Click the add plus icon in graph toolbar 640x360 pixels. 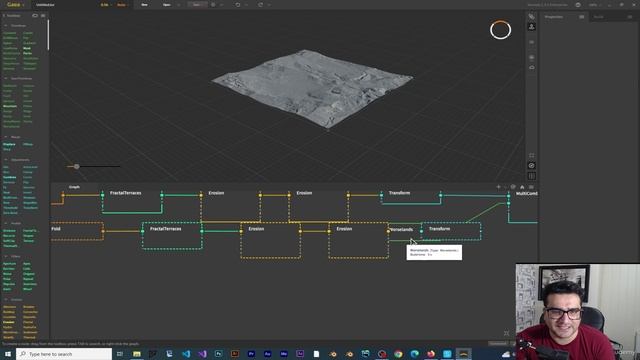click(x=498, y=187)
